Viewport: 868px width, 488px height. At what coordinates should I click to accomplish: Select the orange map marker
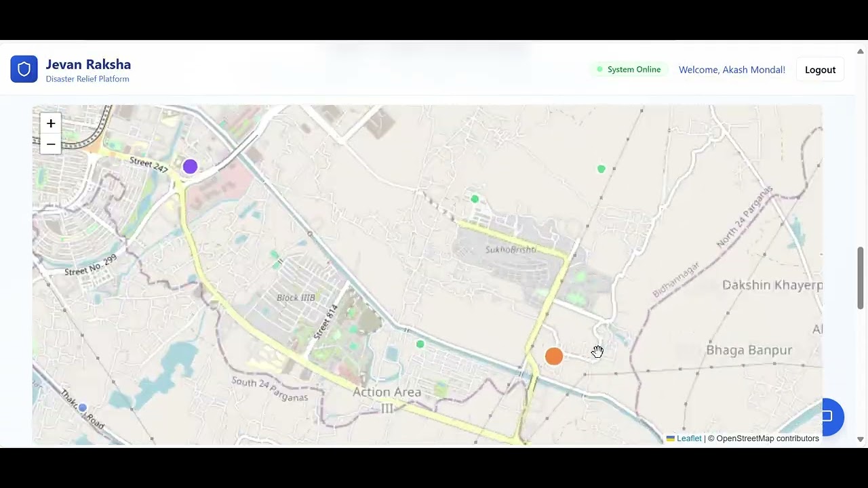pos(554,356)
